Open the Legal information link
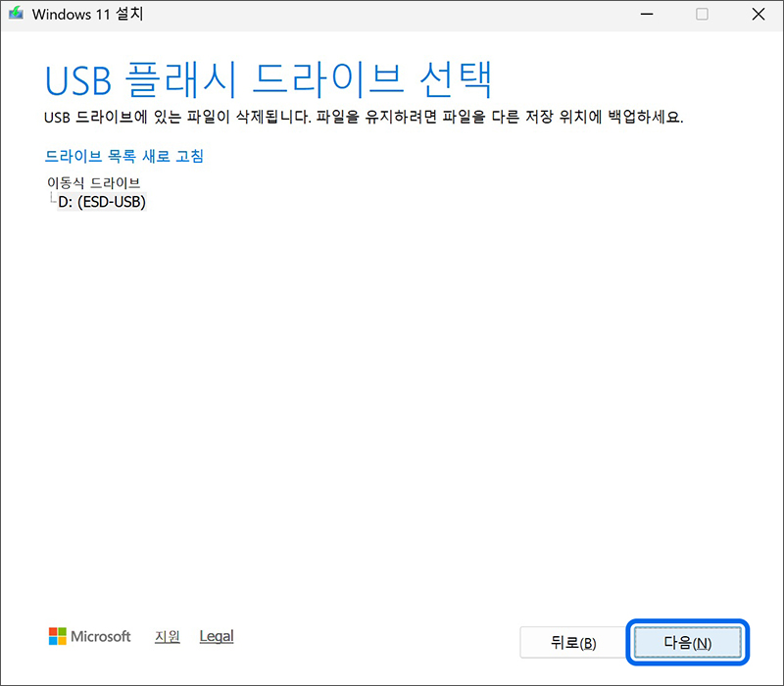The height and width of the screenshot is (686, 784). click(x=216, y=636)
